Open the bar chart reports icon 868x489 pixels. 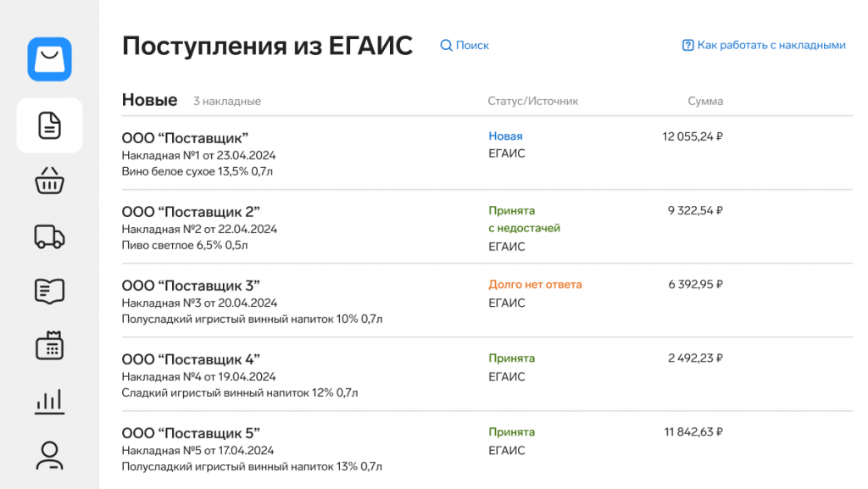pyautogui.click(x=49, y=401)
